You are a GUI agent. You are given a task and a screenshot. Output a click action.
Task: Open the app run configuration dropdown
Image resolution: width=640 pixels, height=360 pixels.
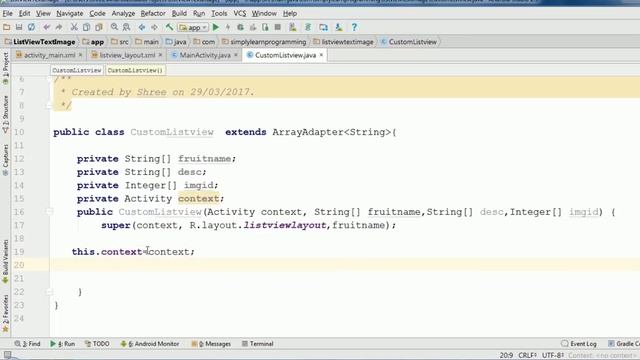click(193, 27)
